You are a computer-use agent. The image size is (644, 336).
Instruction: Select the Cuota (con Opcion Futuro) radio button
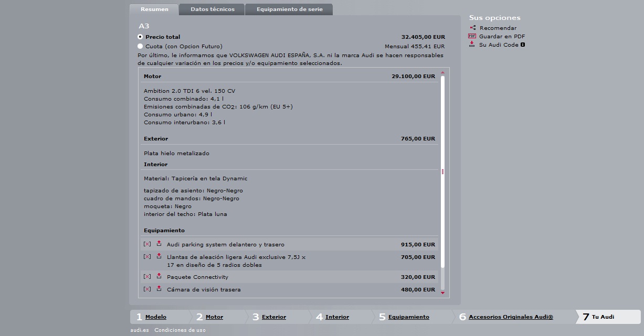140,46
